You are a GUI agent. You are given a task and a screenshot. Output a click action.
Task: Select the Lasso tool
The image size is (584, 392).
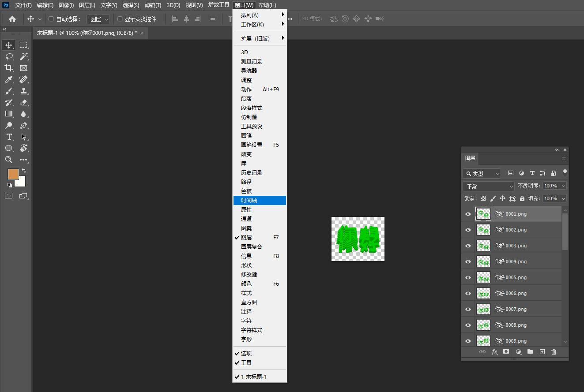(x=9, y=56)
